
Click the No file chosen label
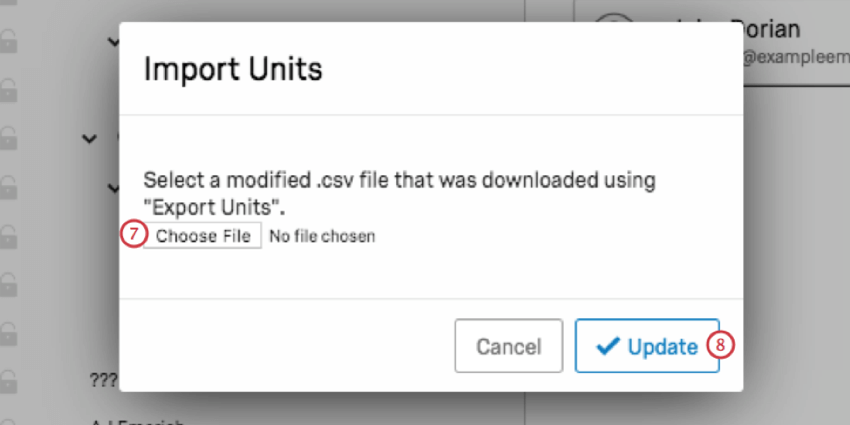pos(322,236)
